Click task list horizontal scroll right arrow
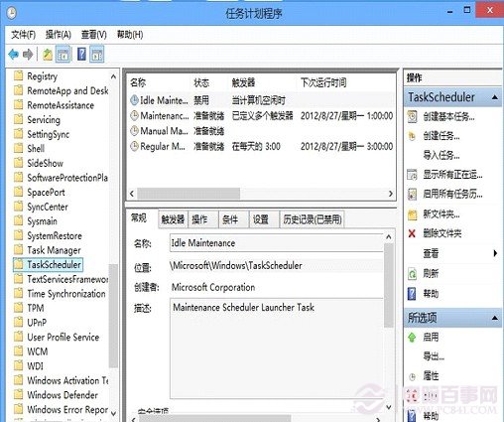 [391, 194]
